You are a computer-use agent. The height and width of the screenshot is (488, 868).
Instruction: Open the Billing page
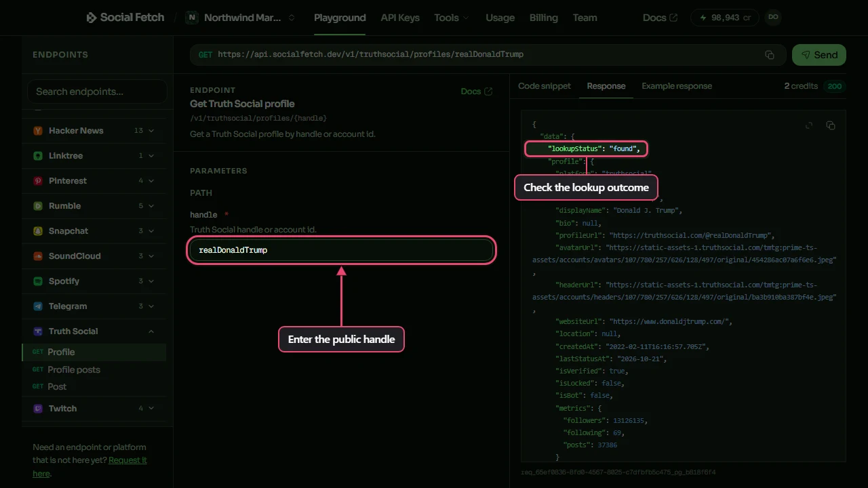click(x=544, y=18)
